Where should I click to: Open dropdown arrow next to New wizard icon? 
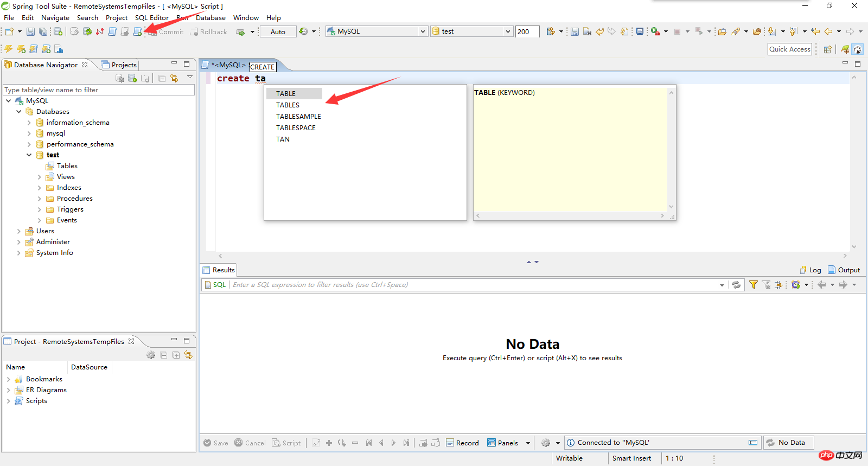[20, 31]
